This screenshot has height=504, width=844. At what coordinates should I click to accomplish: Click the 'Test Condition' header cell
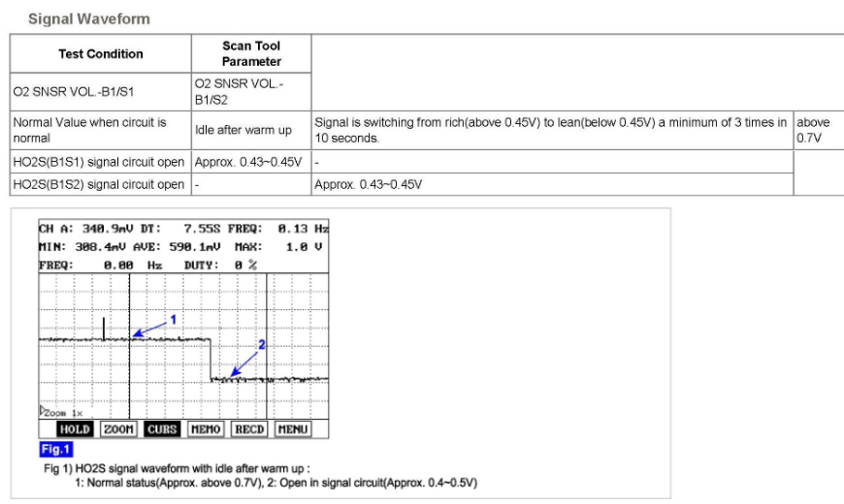[x=101, y=53]
